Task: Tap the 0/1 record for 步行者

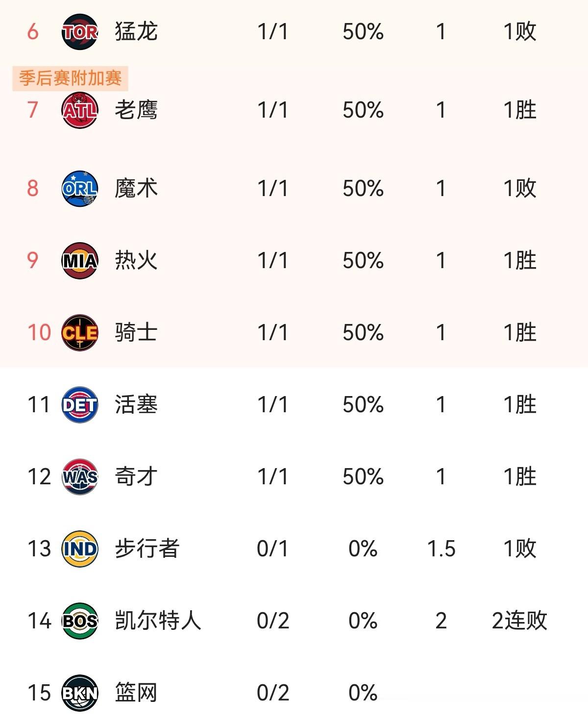Action: (x=273, y=548)
